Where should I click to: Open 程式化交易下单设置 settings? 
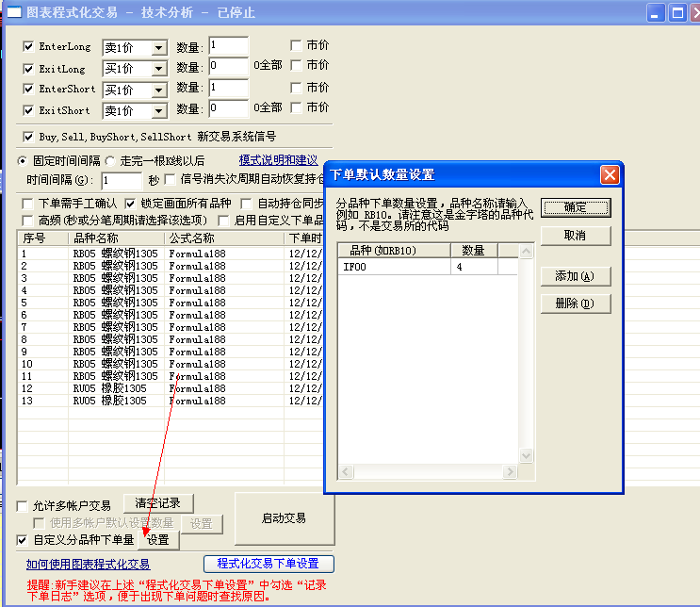tap(269, 564)
